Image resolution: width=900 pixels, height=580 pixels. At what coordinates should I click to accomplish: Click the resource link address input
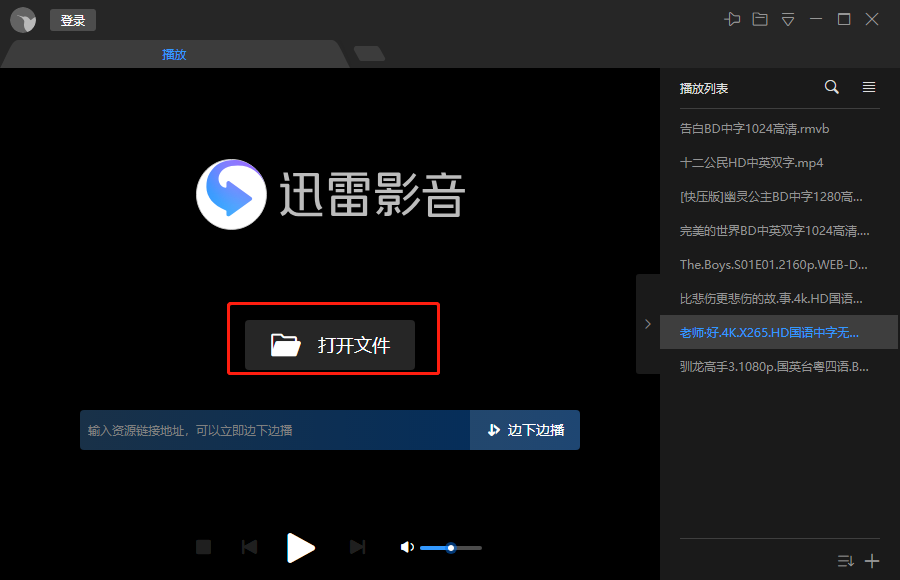(x=275, y=430)
